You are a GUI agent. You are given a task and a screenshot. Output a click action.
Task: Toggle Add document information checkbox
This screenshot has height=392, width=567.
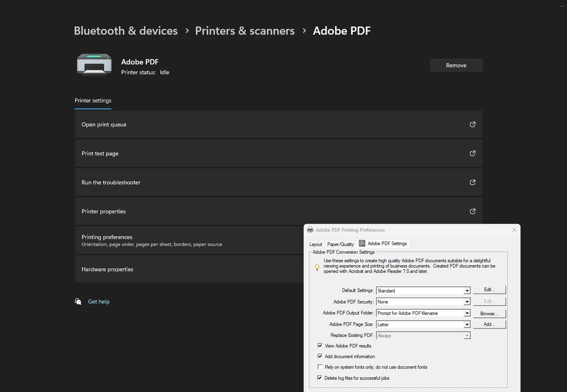point(320,356)
